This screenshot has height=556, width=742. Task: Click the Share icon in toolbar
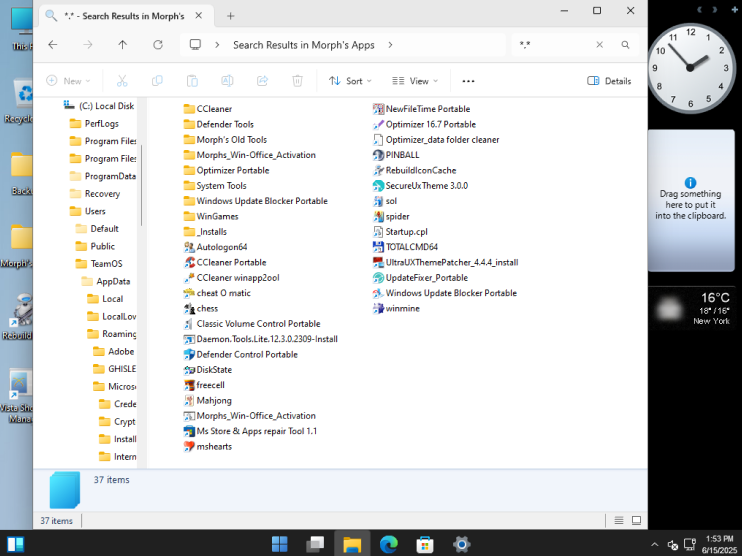tap(262, 81)
